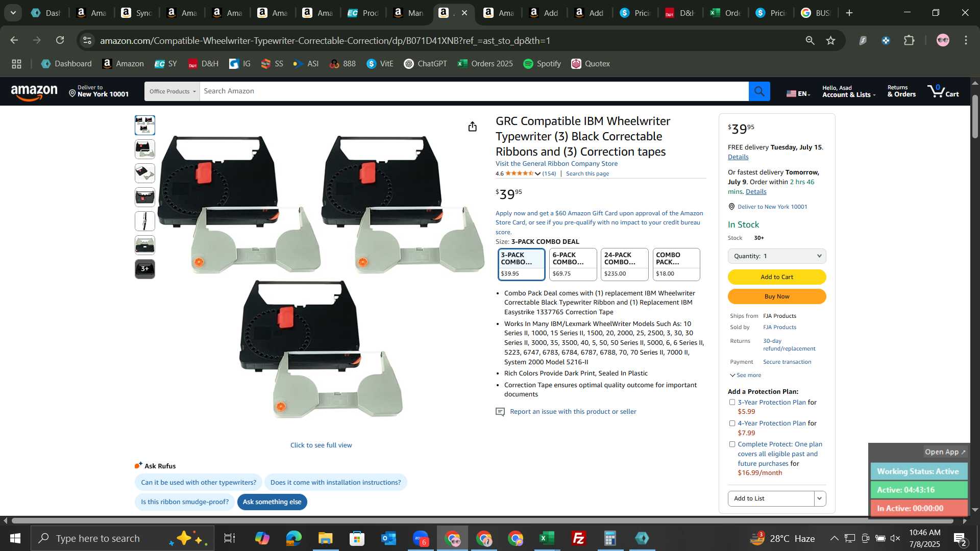Open the Dashboard bookmark
980x551 pixels.
click(x=66, y=64)
